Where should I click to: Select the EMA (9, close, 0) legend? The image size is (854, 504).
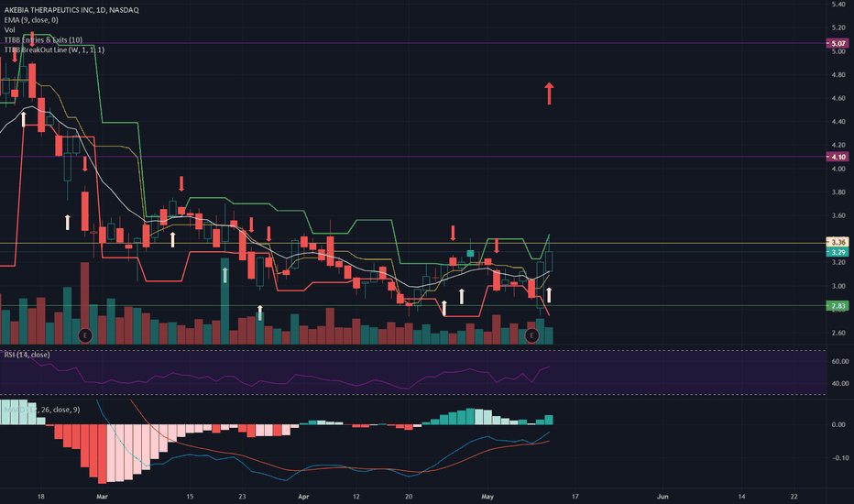pos(31,20)
